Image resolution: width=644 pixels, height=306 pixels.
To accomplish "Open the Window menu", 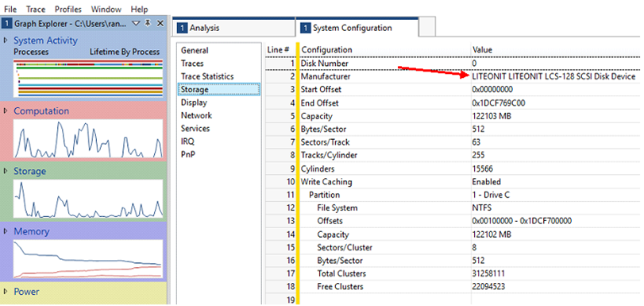I will tap(106, 9).
